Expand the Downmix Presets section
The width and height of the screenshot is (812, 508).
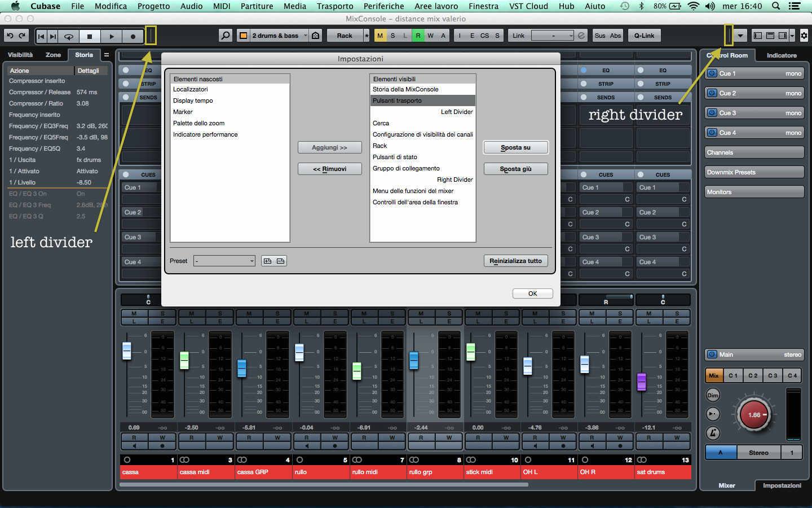click(754, 172)
